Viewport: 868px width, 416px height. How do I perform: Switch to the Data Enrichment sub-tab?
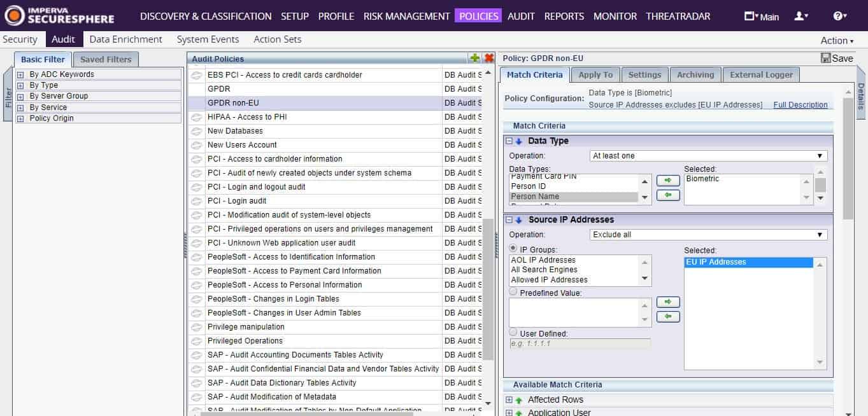coord(125,39)
